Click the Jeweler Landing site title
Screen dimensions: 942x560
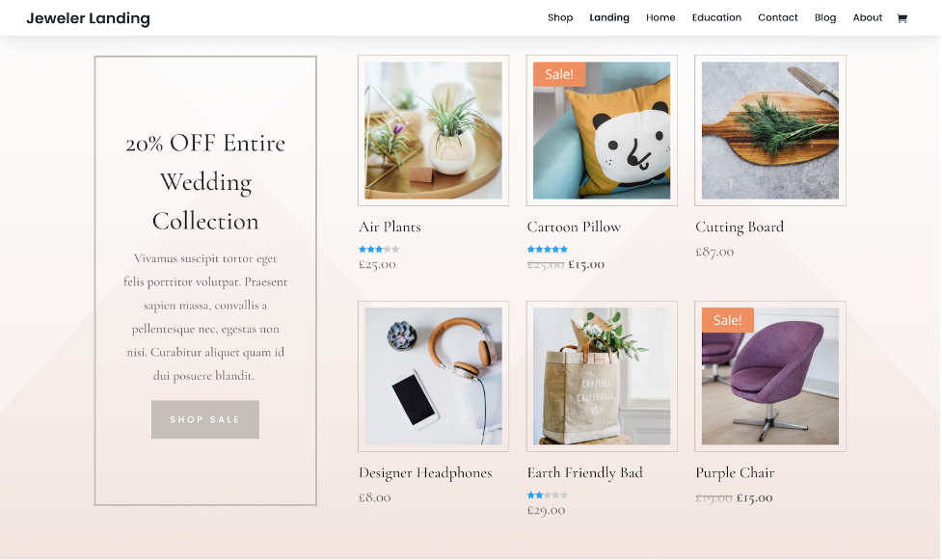(x=89, y=18)
